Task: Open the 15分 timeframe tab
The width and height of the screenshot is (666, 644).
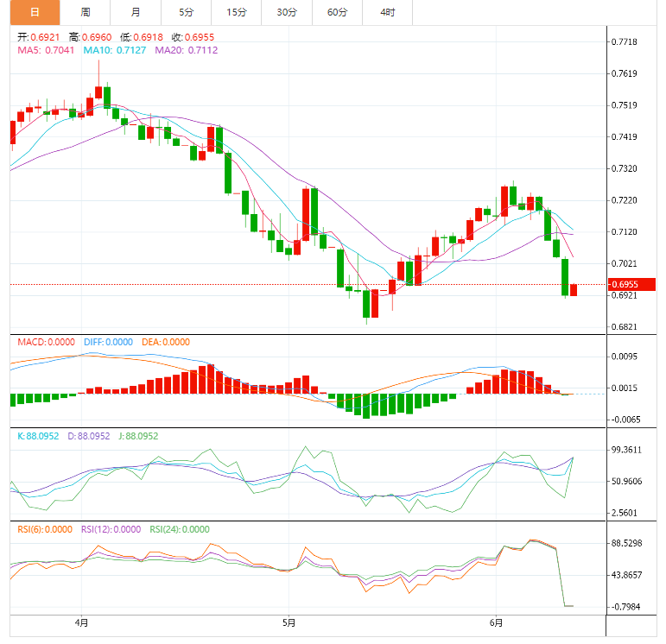Action: point(237,12)
